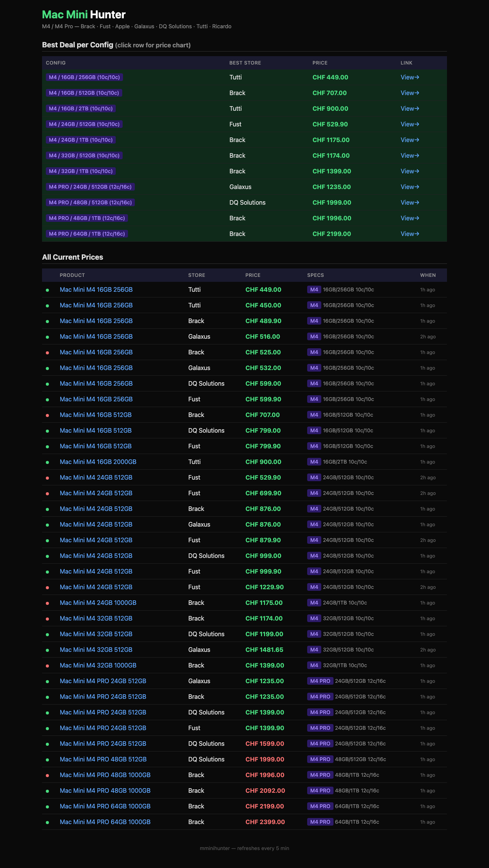This screenshot has height=868, width=489.
Task: Open Mac Mini M4 16GB 256GB priced CHF 525.00
Action: click(96, 352)
